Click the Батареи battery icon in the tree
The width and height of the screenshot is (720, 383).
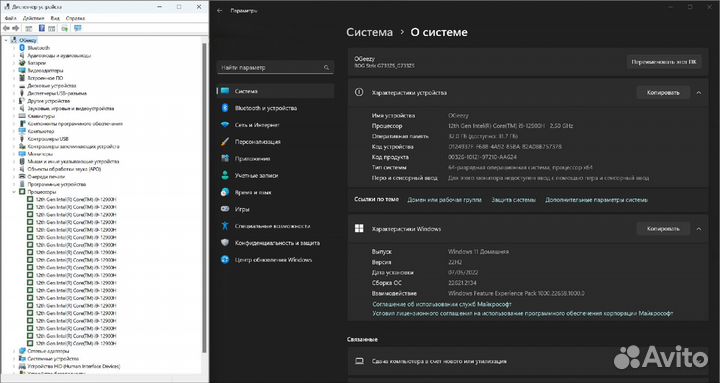tap(22, 63)
